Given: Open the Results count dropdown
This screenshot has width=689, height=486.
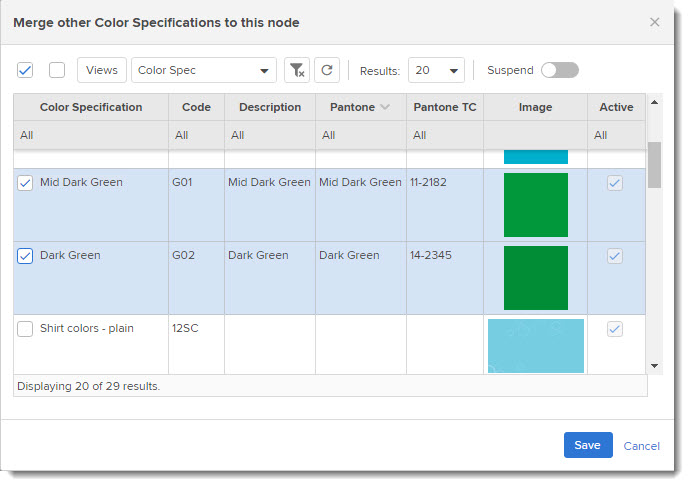Looking at the screenshot, I should pos(436,70).
